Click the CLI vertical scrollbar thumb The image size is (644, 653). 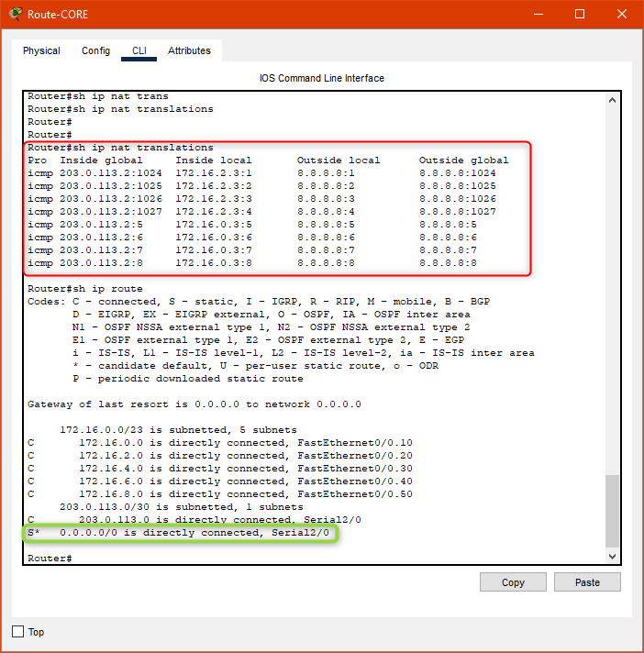[x=612, y=511]
